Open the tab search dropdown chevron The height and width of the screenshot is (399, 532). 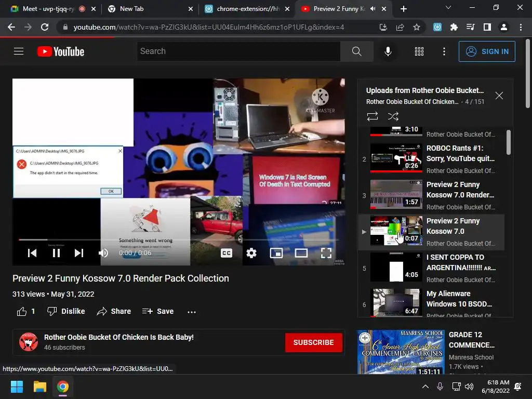click(448, 7)
